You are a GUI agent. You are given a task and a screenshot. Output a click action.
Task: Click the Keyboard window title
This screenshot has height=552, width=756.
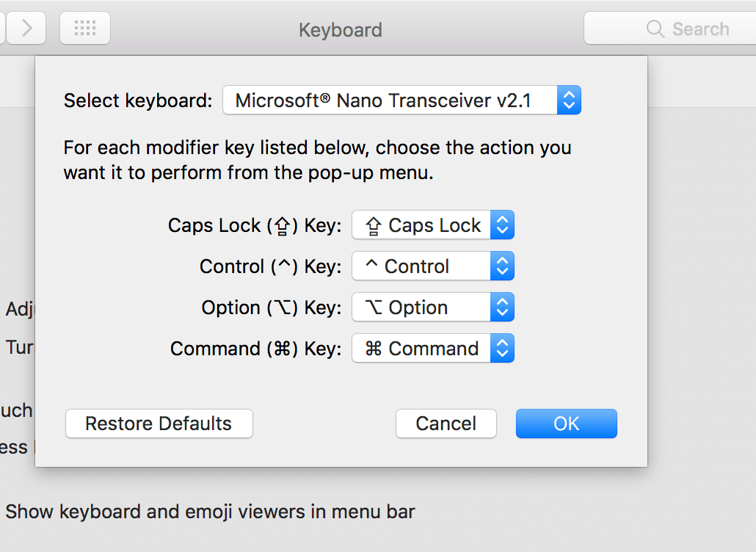click(x=340, y=30)
